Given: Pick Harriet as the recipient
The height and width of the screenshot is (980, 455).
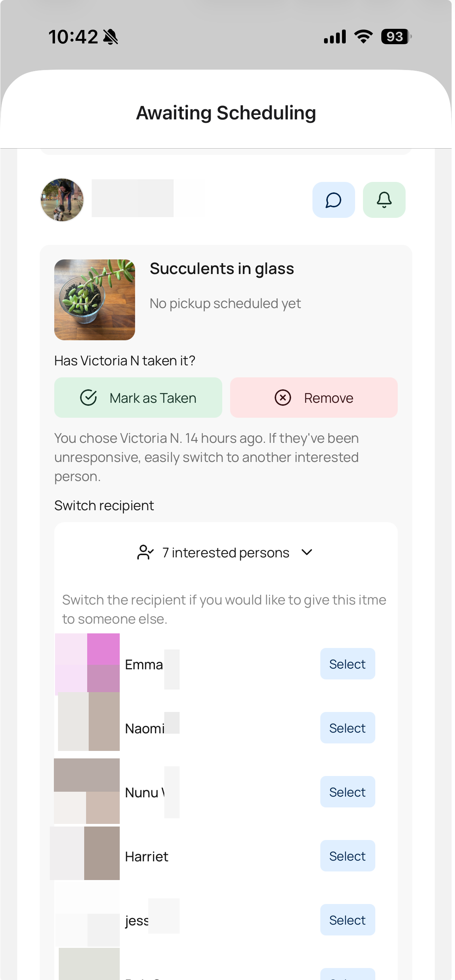Looking at the screenshot, I should 347,856.
